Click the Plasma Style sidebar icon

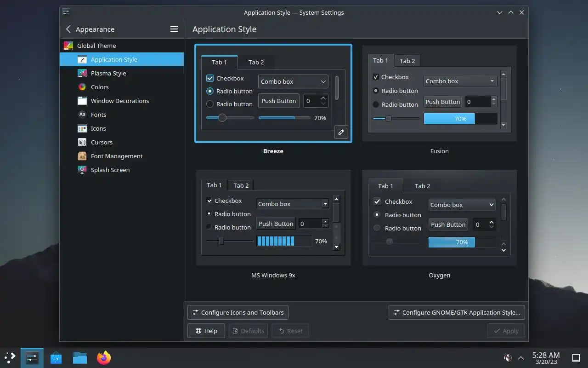[82, 73]
